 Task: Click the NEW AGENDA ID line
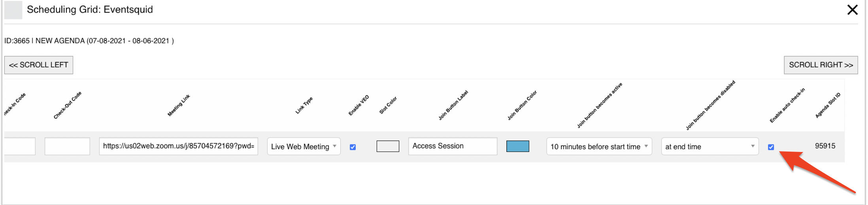click(89, 41)
